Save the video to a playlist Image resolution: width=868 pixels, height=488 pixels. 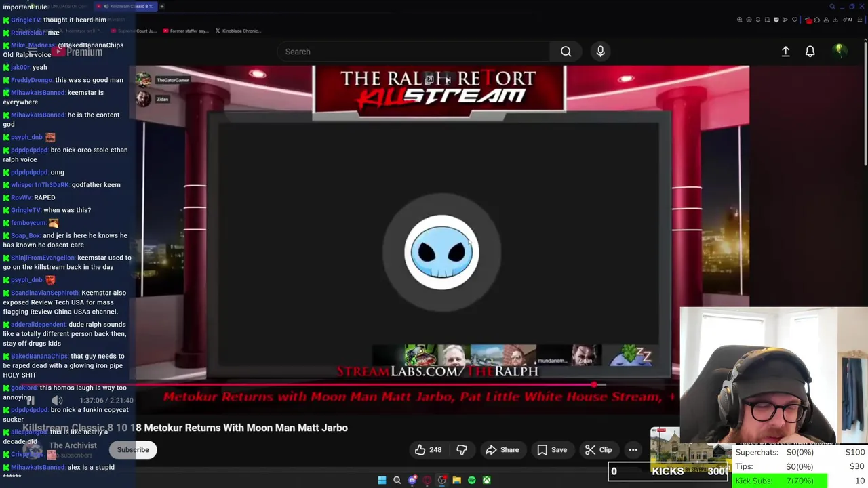[x=552, y=449]
